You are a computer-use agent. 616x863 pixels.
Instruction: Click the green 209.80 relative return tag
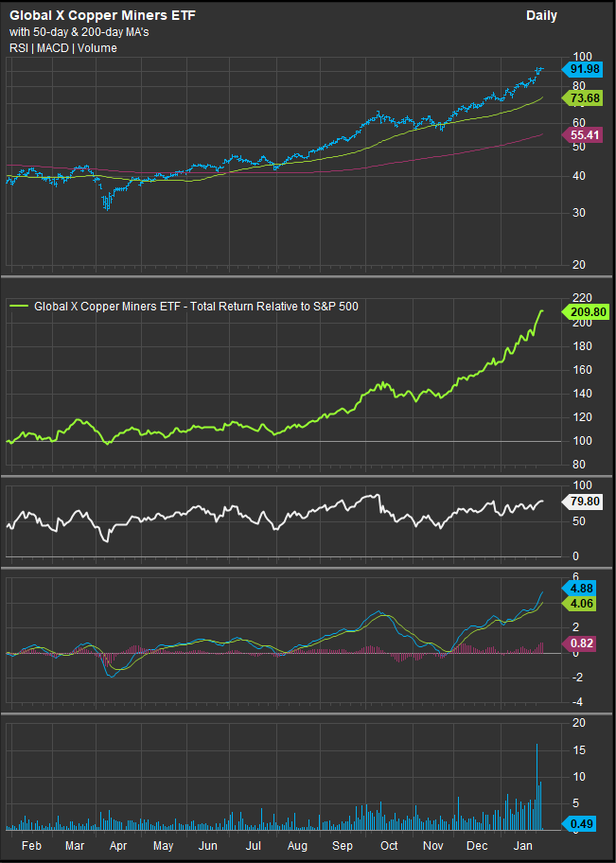pyautogui.click(x=585, y=310)
